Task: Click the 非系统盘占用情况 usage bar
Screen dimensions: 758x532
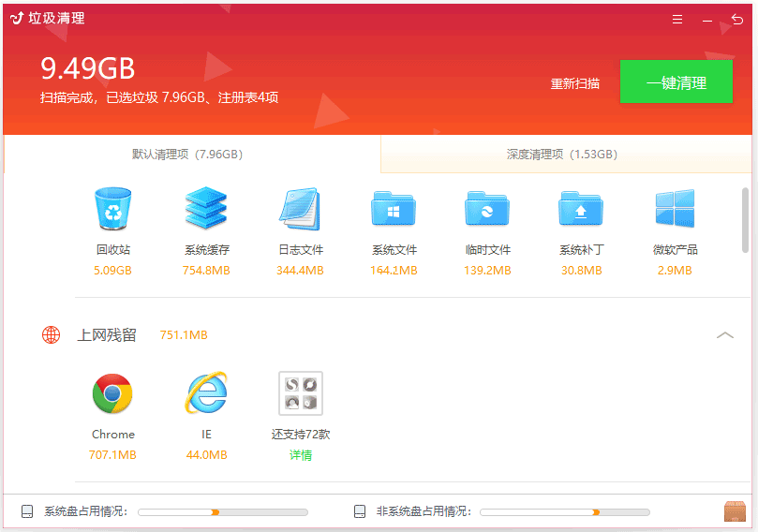Action: point(565,512)
